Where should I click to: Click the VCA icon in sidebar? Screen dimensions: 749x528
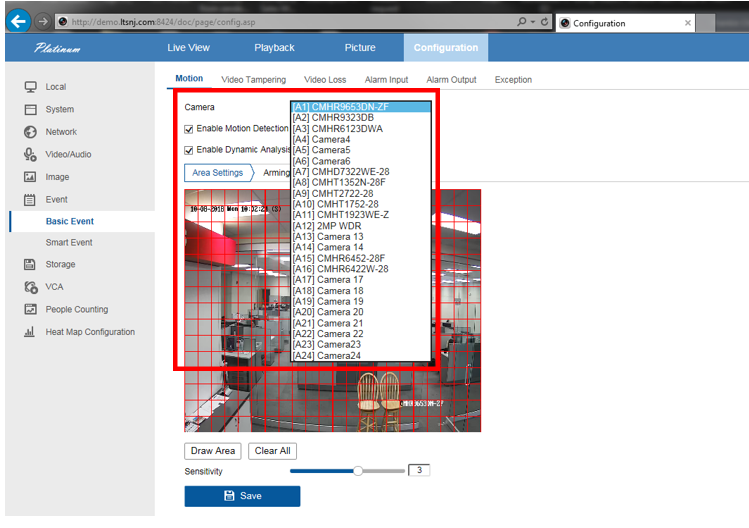click(30, 287)
